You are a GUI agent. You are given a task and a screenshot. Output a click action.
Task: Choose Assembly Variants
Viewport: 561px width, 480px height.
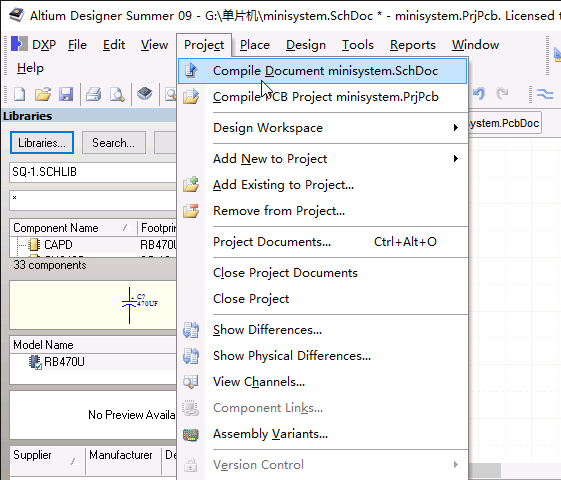pos(322,434)
